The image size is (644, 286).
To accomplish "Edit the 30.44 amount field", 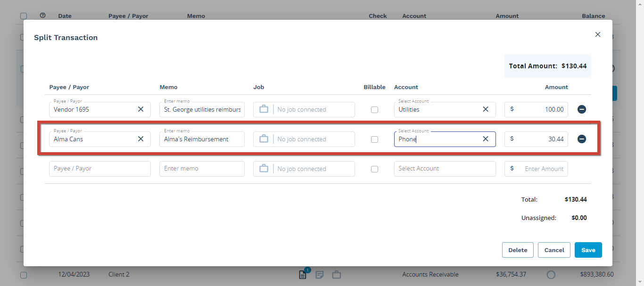I will coord(536,139).
